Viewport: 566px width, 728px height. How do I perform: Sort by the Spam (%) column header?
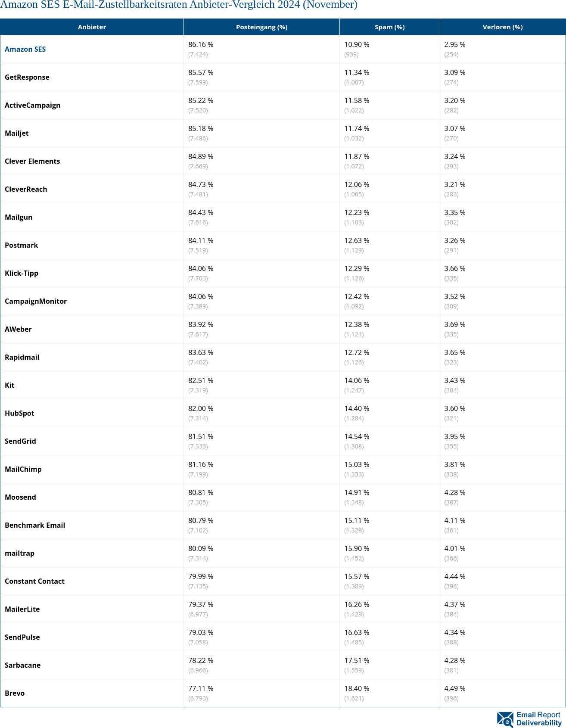(389, 27)
